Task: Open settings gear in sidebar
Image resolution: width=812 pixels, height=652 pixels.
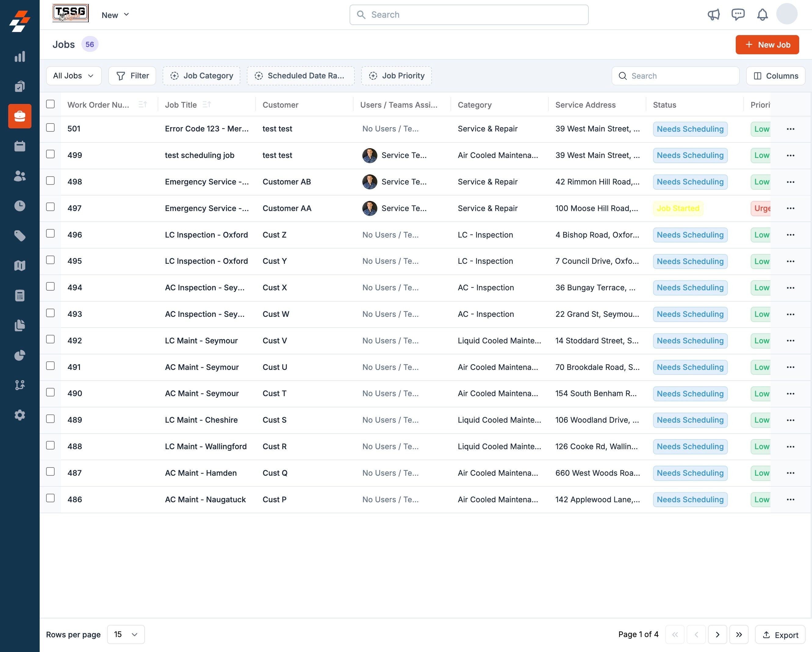Action: click(x=20, y=415)
